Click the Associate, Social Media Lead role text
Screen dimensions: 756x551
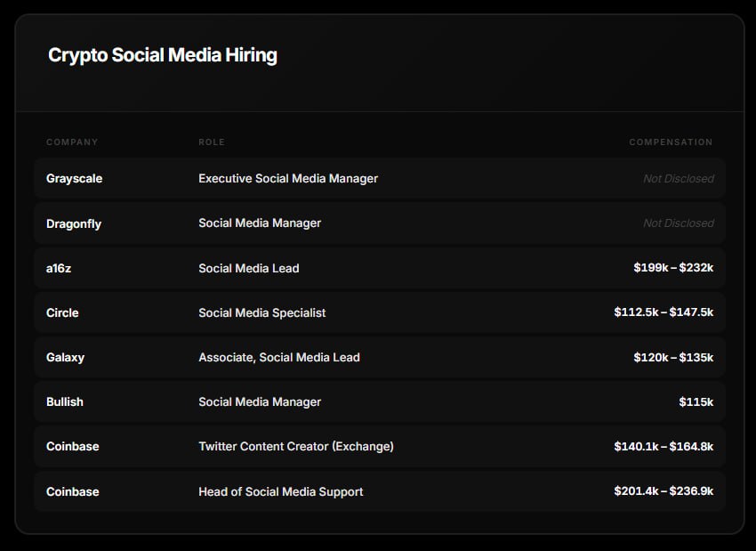pos(278,357)
